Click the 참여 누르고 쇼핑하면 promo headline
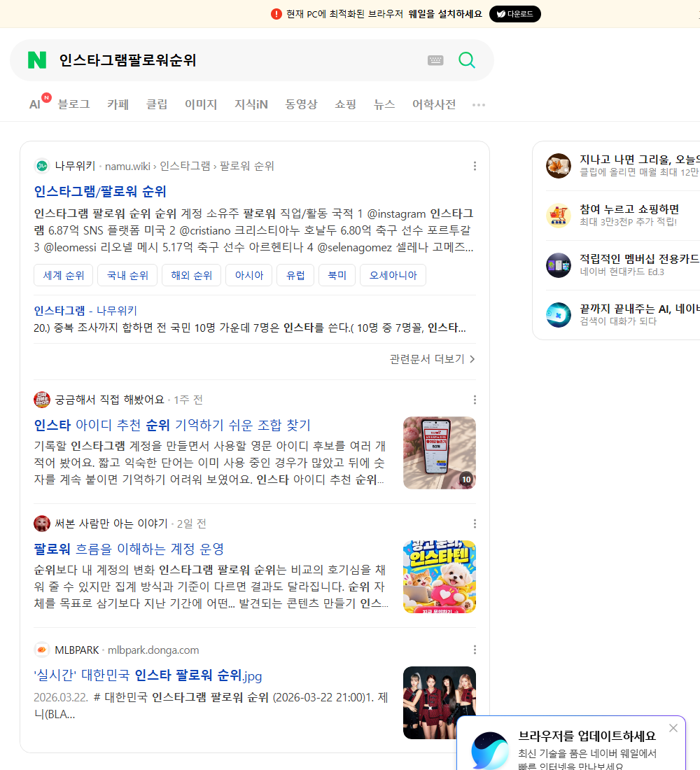The width and height of the screenshot is (700, 770). pos(629,209)
